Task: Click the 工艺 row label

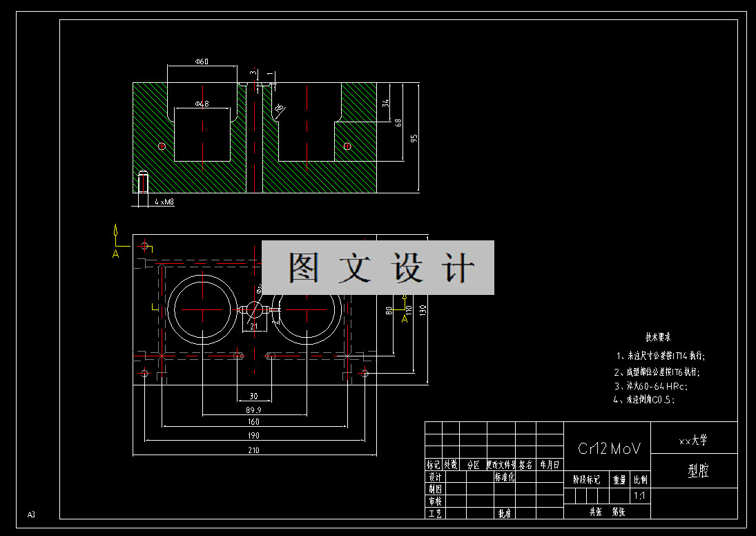Action: (435, 514)
